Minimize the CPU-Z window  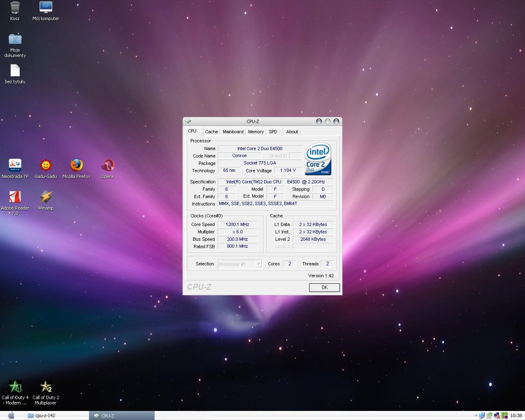point(319,121)
